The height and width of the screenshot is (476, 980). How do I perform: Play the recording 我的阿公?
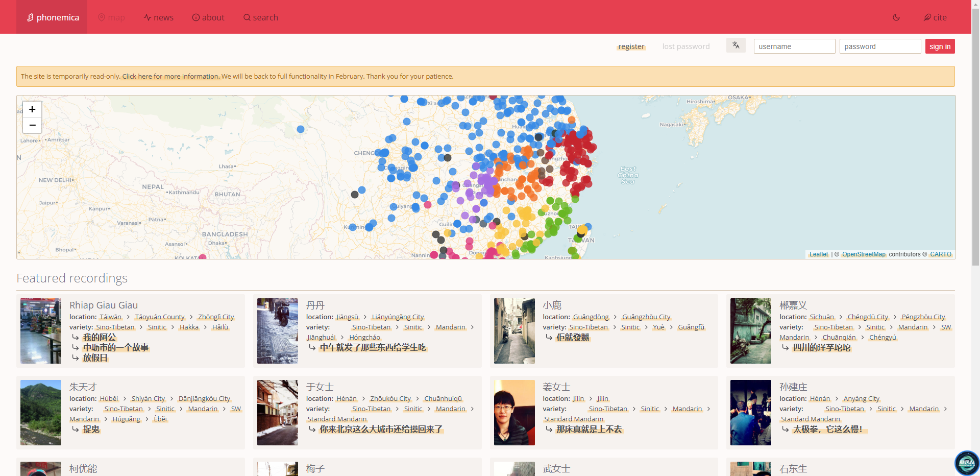click(x=100, y=338)
